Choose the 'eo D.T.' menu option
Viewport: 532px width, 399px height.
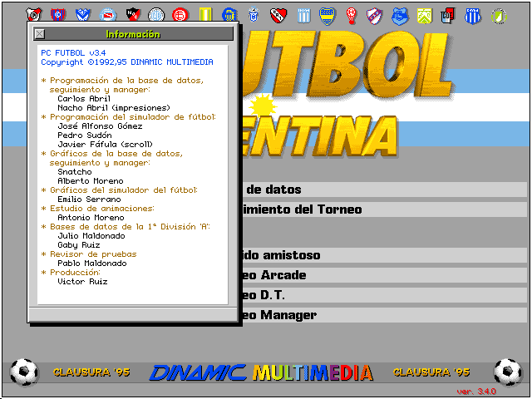(385, 295)
